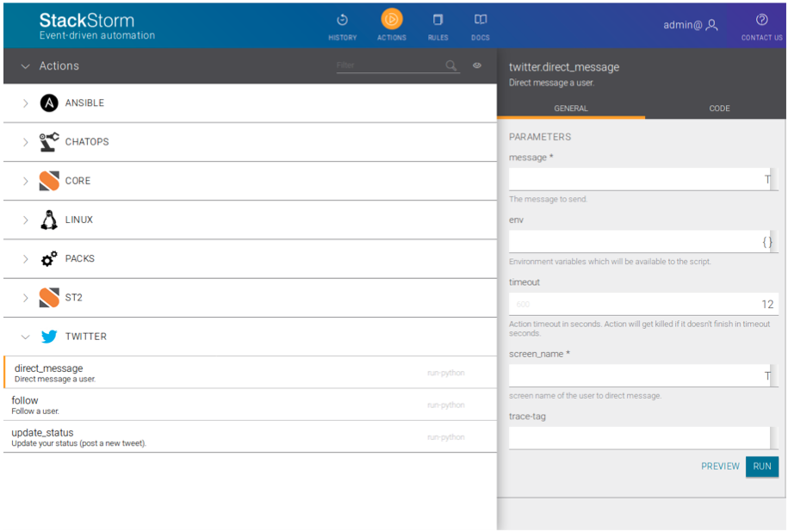Click the message input field
Viewport: 788px width, 532px height.
(x=636, y=179)
